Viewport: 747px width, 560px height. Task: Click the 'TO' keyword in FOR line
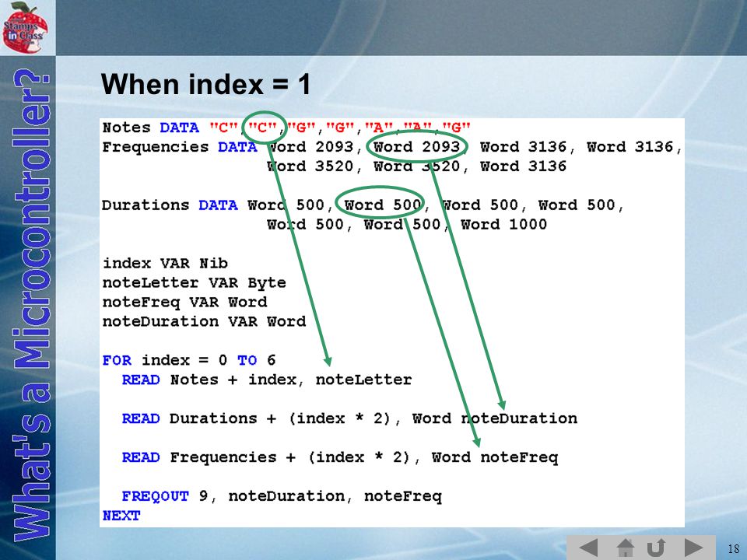tap(247, 360)
